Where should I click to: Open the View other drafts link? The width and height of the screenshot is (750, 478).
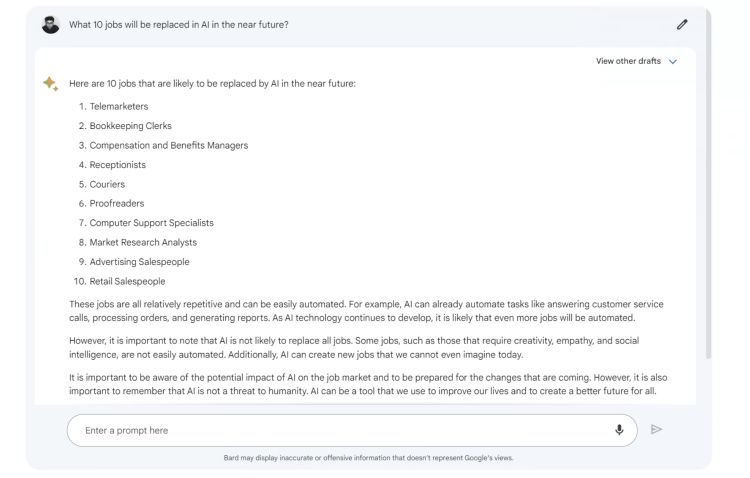[628, 62]
